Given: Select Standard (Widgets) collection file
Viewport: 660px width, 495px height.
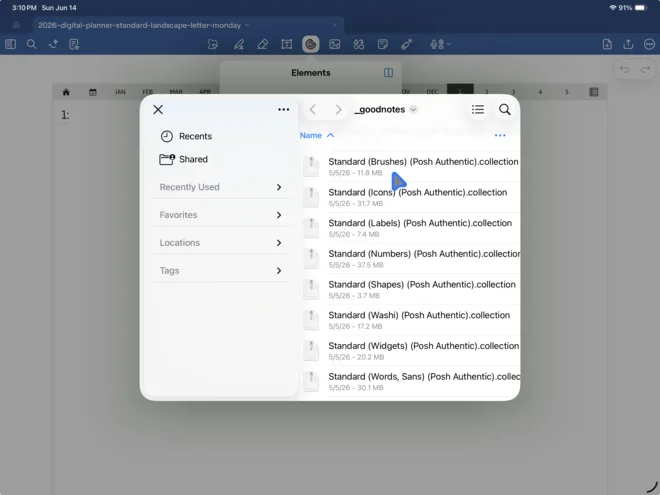Looking at the screenshot, I should pos(411,351).
